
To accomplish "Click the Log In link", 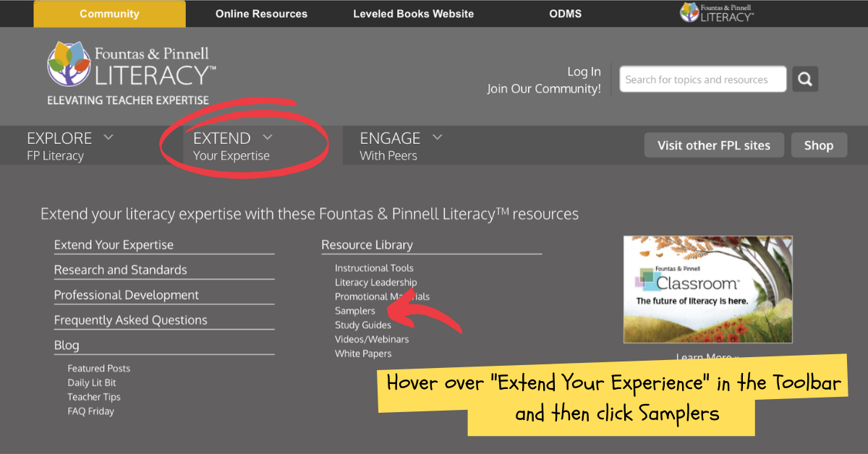I will click(584, 72).
